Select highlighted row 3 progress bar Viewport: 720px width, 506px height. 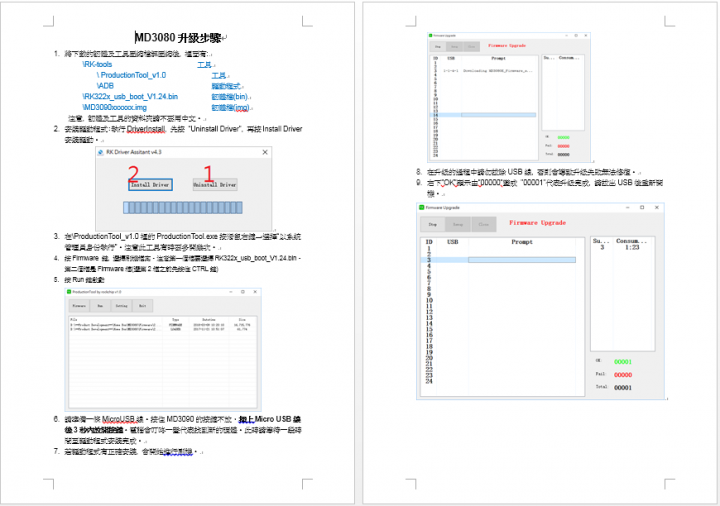(x=522, y=260)
